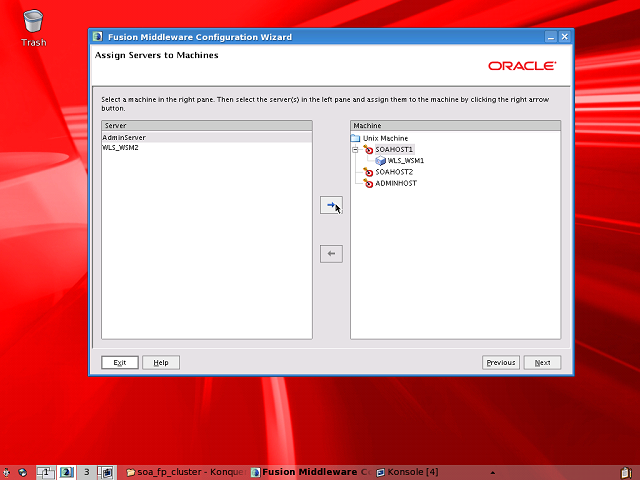Click the Server column header
The width and height of the screenshot is (640, 480).
tap(207, 126)
